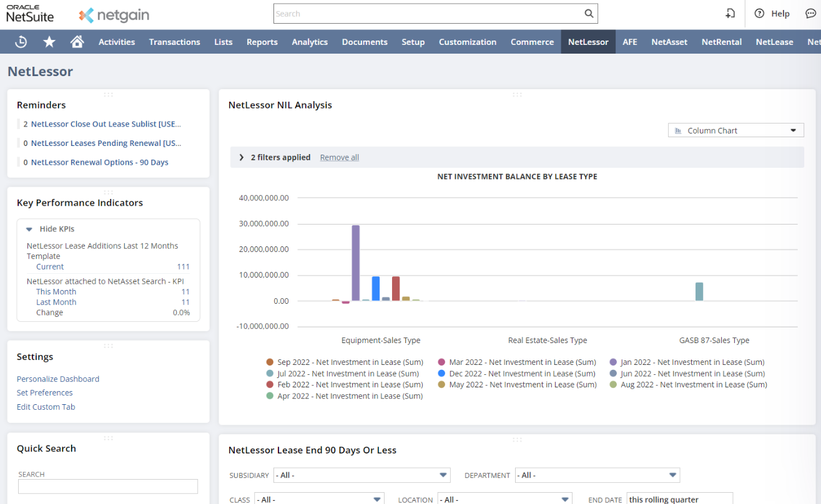
Task: Click the magnifier icon in global search
Action: [589, 14]
